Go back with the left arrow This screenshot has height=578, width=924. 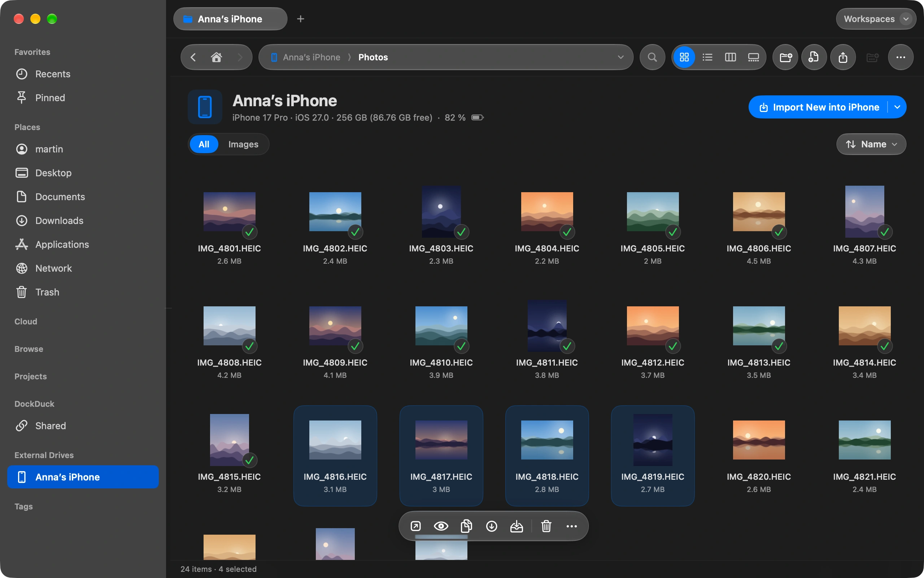193,57
